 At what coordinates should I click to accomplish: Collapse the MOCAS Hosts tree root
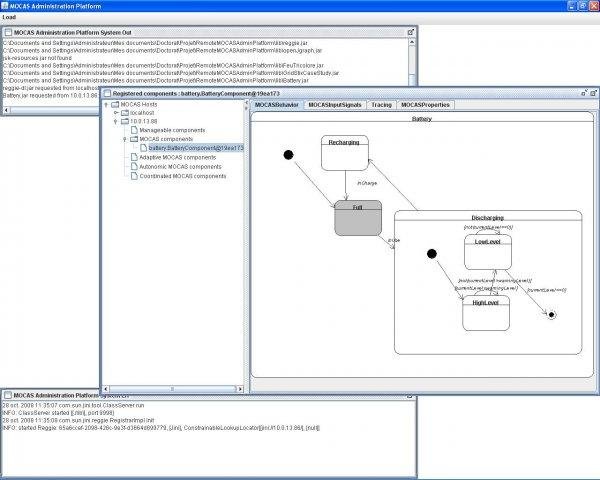(x=106, y=104)
